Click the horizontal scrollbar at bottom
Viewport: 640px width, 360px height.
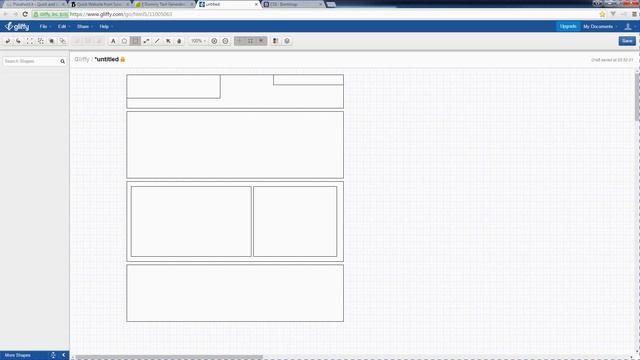pyautogui.click(x=169, y=358)
